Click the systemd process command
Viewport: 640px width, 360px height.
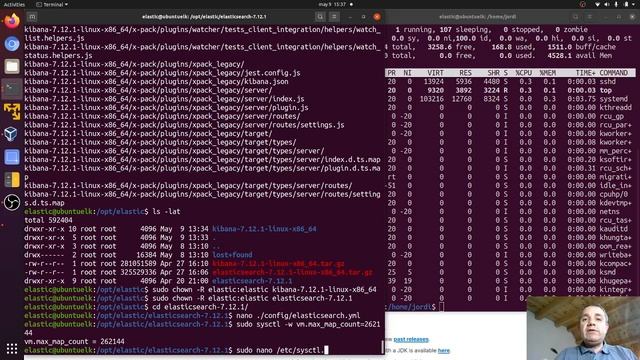coord(613,99)
